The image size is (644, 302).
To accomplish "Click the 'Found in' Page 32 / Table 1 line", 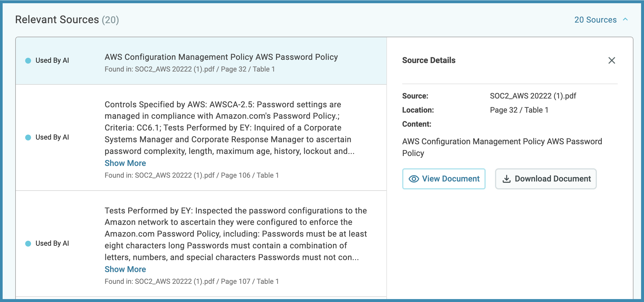I will coord(190,69).
